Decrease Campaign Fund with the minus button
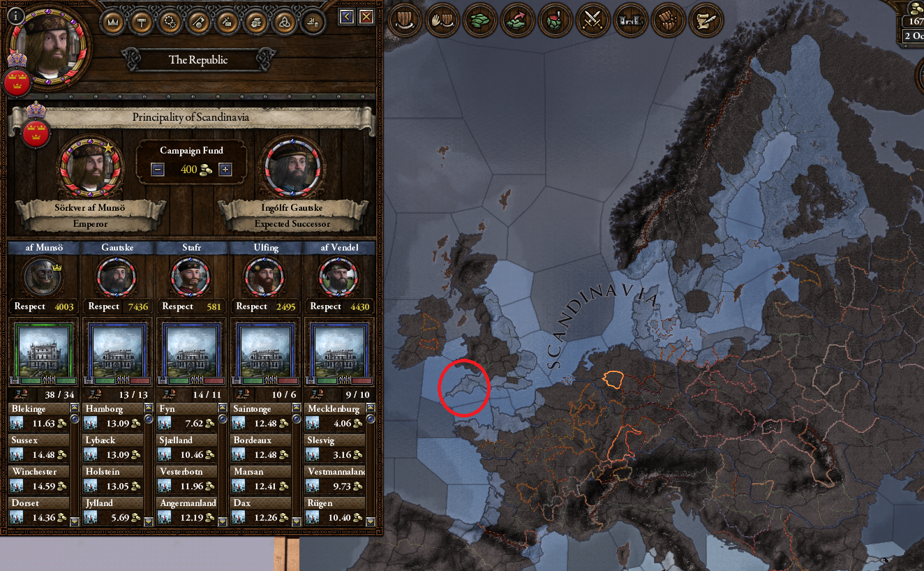The width and height of the screenshot is (924, 571). coord(158,170)
